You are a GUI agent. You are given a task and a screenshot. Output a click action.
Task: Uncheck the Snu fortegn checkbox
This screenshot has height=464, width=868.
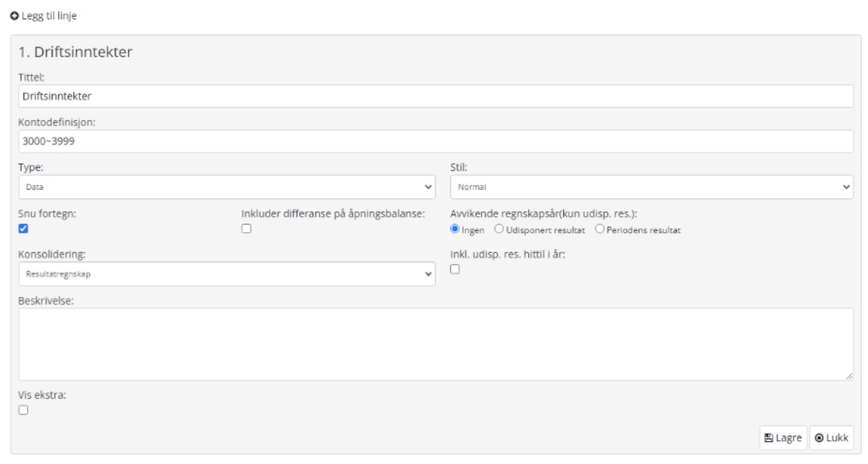click(x=23, y=228)
